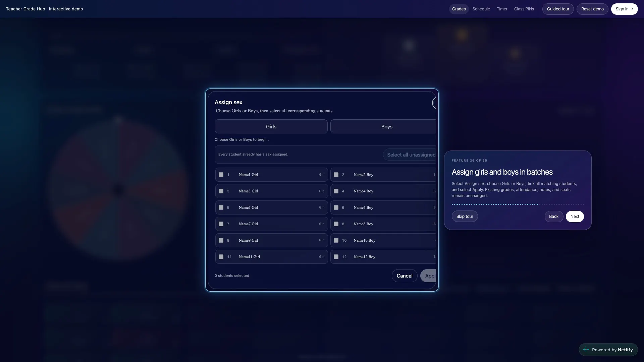This screenshot has width=644, height=362.
Task: Tick the checkbox for Name1 Girl
Action: (x=221, y=175)
